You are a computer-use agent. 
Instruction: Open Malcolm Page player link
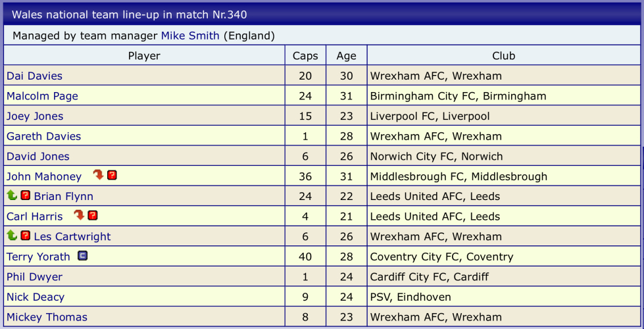pyautogui.click(x=42, y=96)
